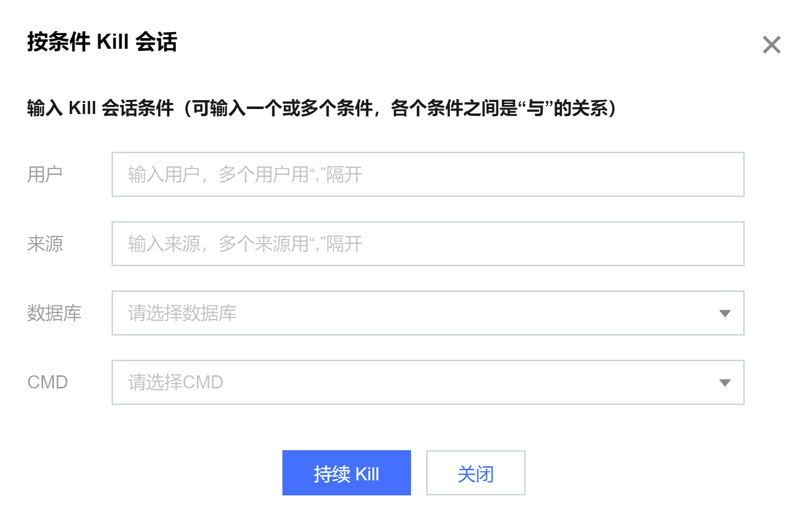Screen dimensions: 812x518
Task: Open the CMD dropdown
Action: 427,382
